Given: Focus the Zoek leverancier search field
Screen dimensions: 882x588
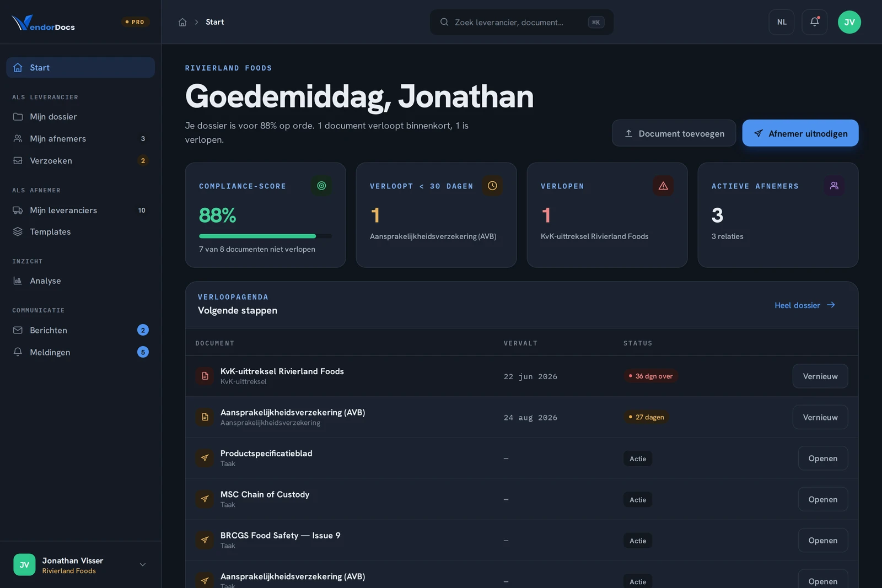Looking at the screenshot, I should click(x=521, y=22).
